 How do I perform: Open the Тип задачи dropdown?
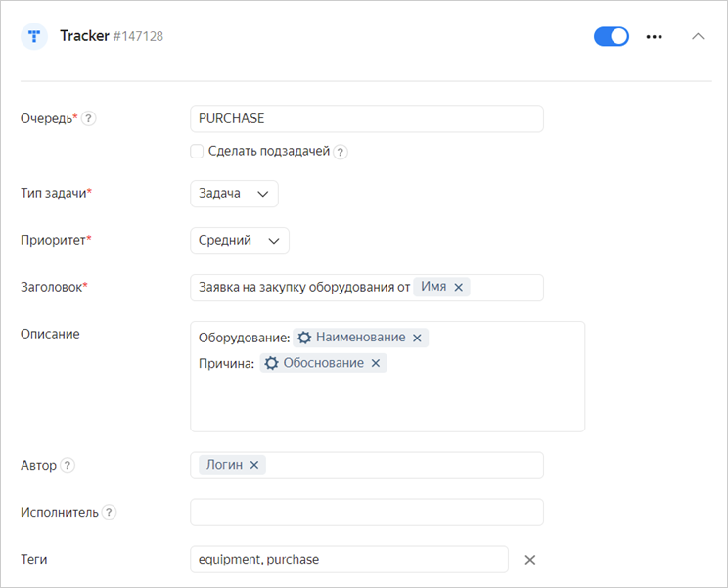(234, 194)
